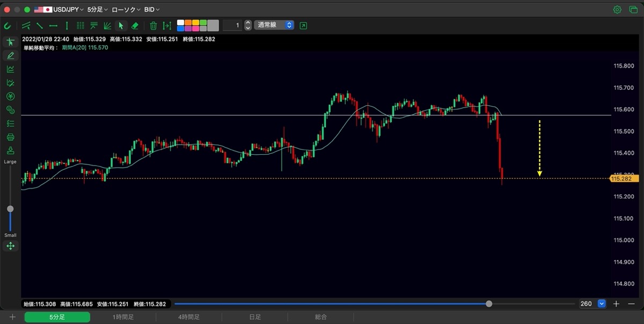Open the settings gear icon

617,10
